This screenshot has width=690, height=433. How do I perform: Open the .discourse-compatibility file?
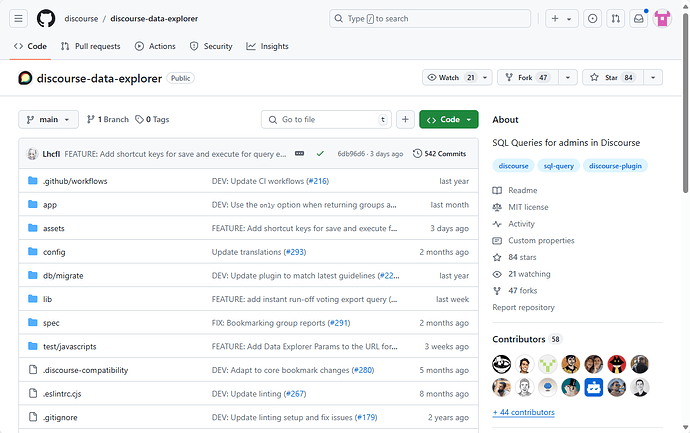85,370
